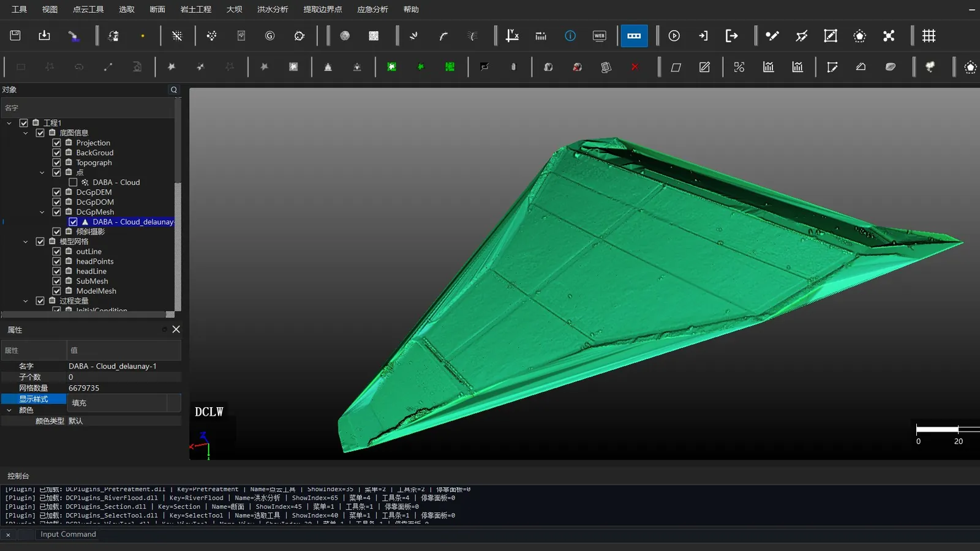Image resolution: width=980 pixels, height=551 pixels.
Task: Click the percent tool icon
Action: pyautogui.click(x=739, y=67)
